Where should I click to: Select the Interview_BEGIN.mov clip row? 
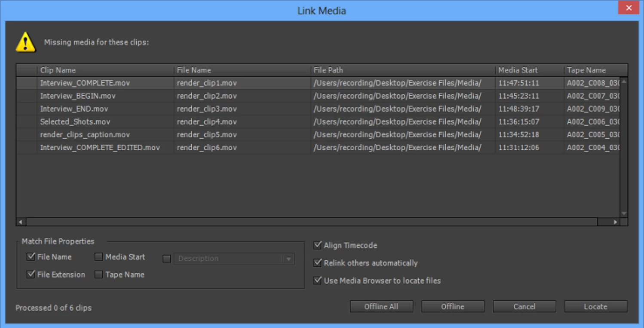pos(318,96)
